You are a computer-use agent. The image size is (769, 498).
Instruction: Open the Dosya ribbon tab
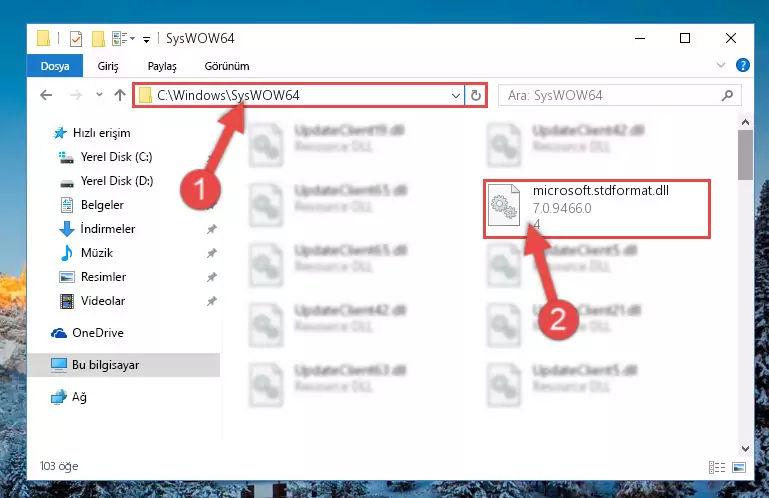click(x=55, y=66)
